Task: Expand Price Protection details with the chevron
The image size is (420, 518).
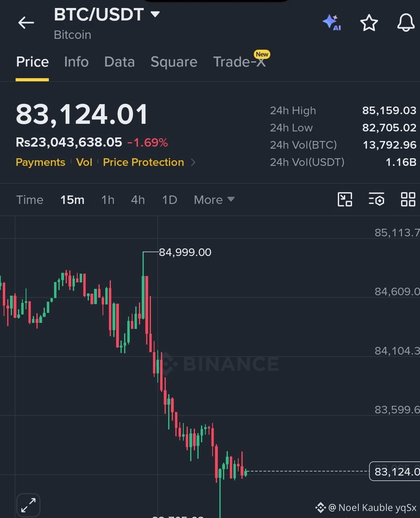Action: (193, 162)
